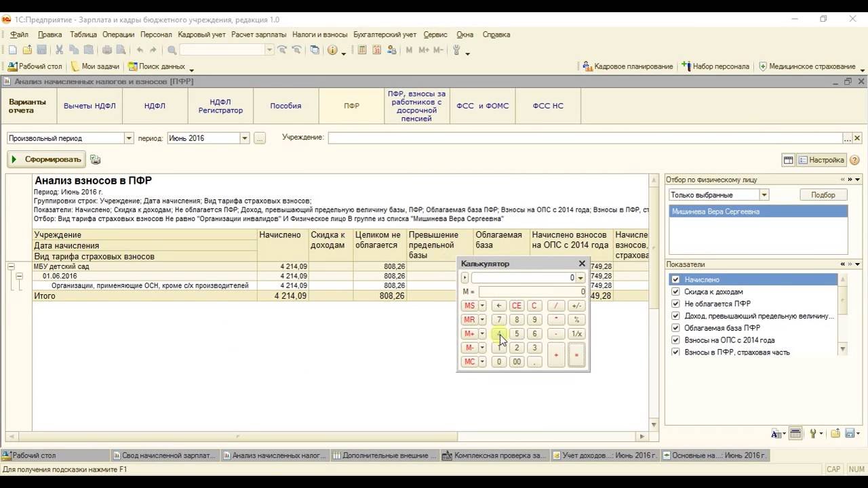Open the Help info icon
The width and height of the screenshot is (868, 488).
coord(332,50)
